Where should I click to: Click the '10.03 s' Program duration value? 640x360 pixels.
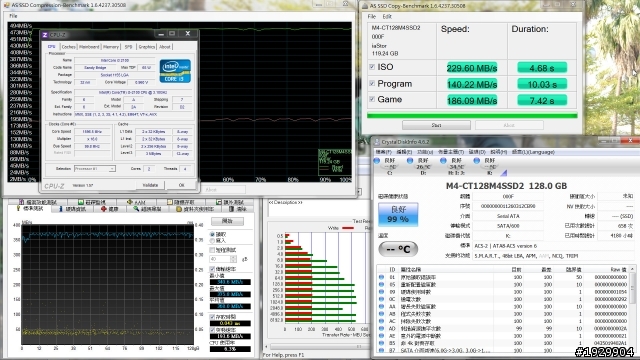(x=542, y=84)
